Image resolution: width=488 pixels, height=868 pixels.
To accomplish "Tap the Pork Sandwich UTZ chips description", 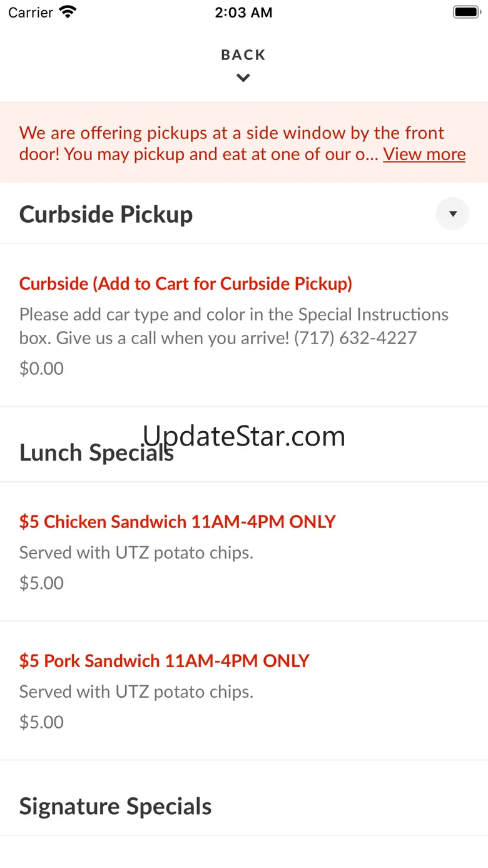I will click(x=136, y=692).
